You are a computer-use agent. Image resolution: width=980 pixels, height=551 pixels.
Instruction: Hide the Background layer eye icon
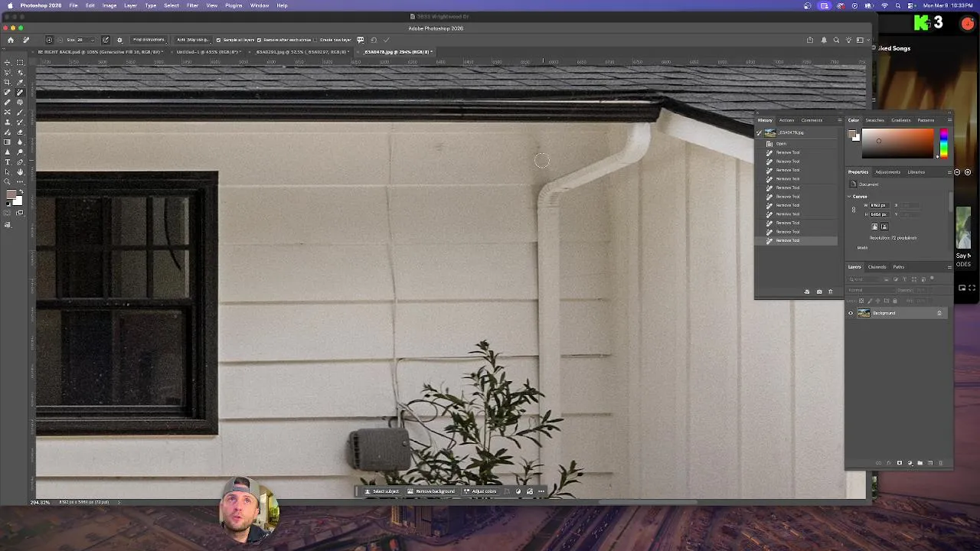[x=850, y=313]
